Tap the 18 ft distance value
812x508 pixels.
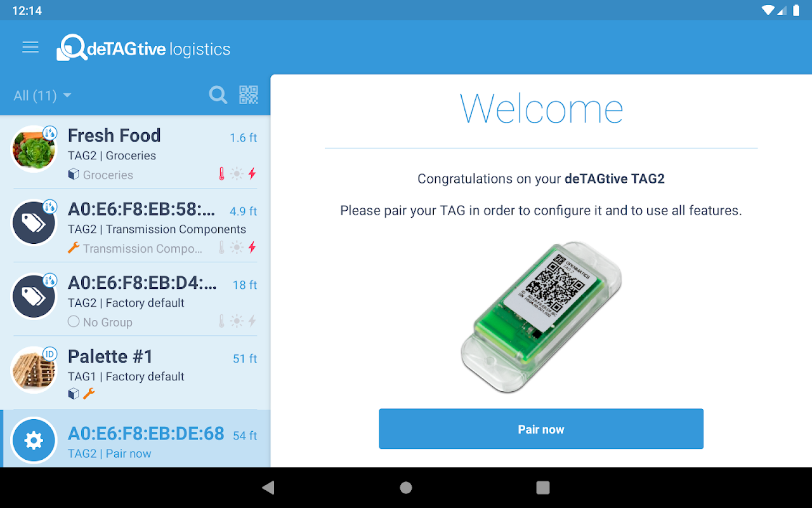point(245,285)
